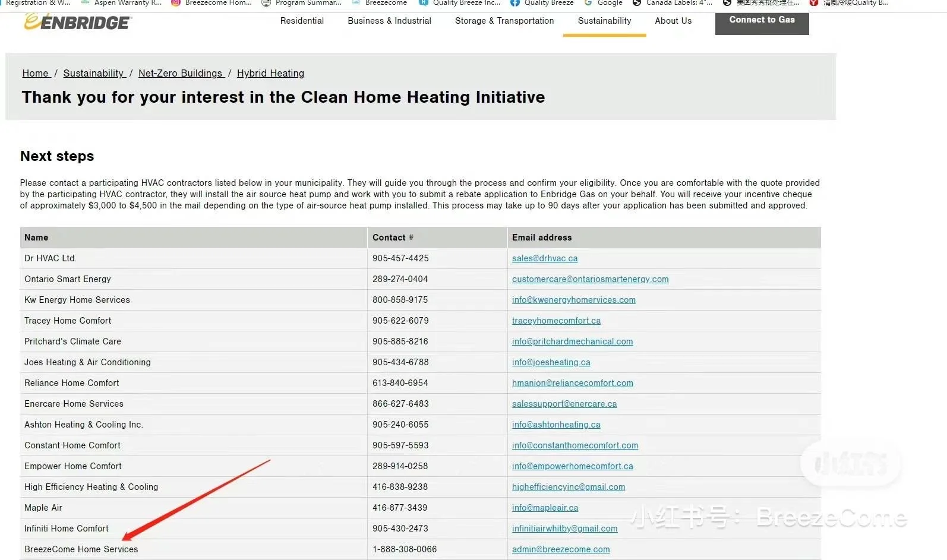Go to the Home breadcrumb link
947x560 pixels.
[x=35, y=73]
